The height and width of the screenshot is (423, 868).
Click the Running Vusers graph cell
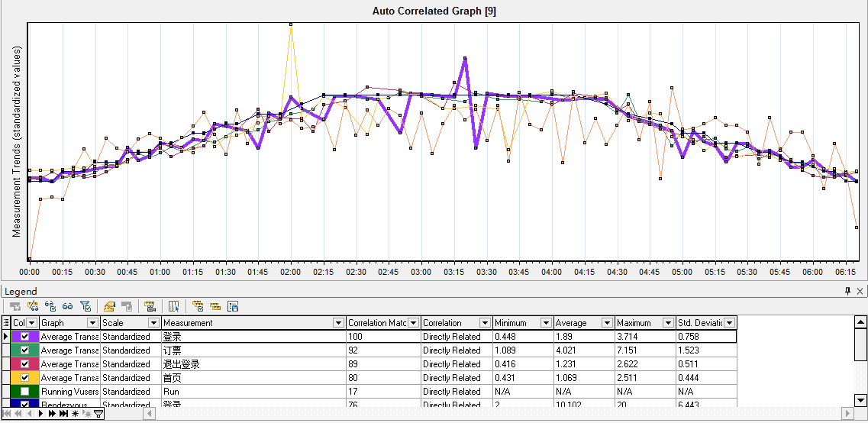[69, 392]
